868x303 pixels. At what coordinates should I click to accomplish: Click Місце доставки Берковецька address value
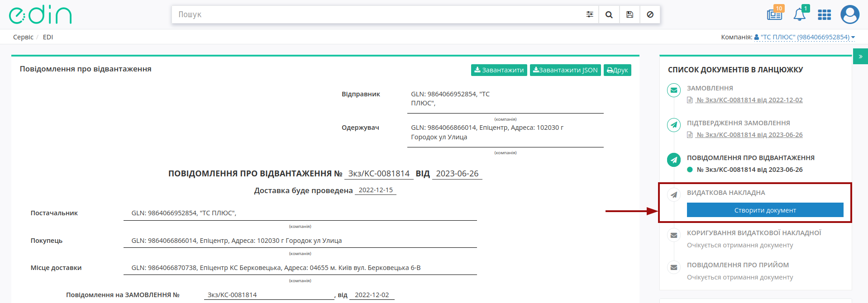(x=276, y=268)
